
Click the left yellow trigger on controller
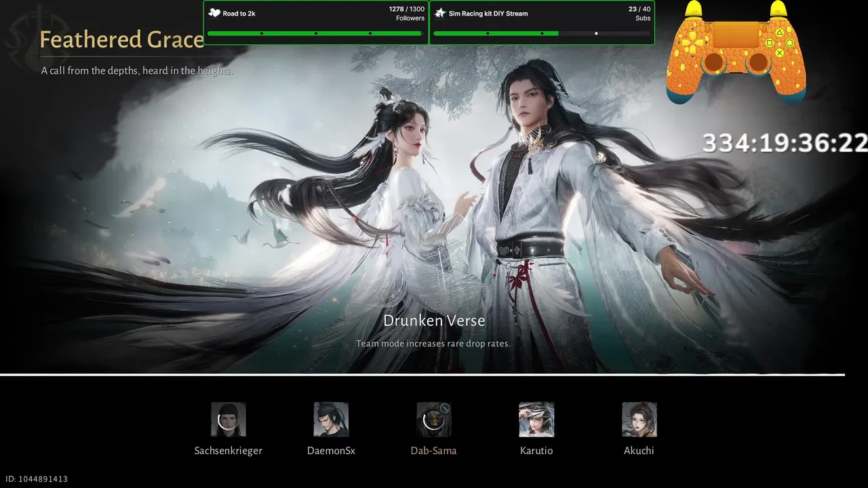click(x=693, y=10)
